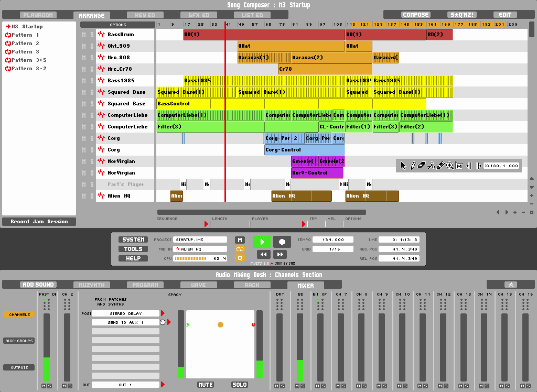This screenshot has width=537, height=392.
Task: Click the left locator marker tool
Action: (x=469, y=166)
